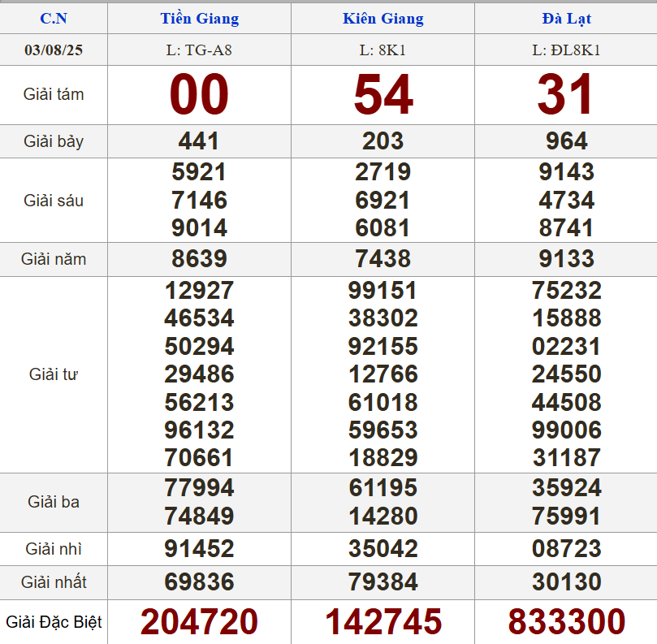The image size is (657, 644).
Task: Select the Giải nhất number 79384
Action: (383, 582)
